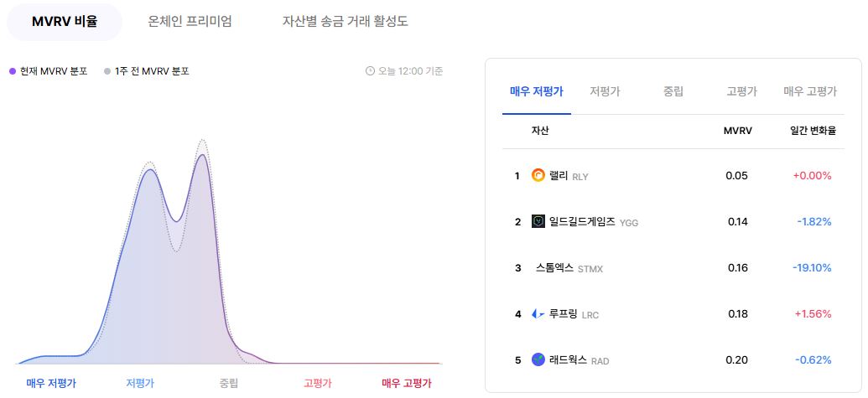The height and width of the screenshot is (398, 868).
Task: Click the 일간 변화율 column header
Action: pos(813,131)
